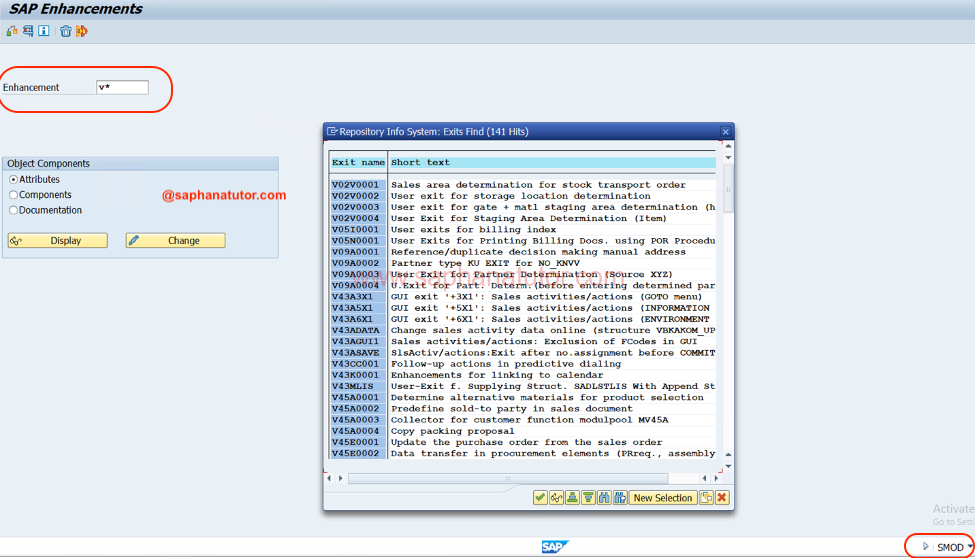Screen dimensions: 977x558
Task: Click the up arrow at the top of the hit list scrollbar
Action: coord(728,146)
